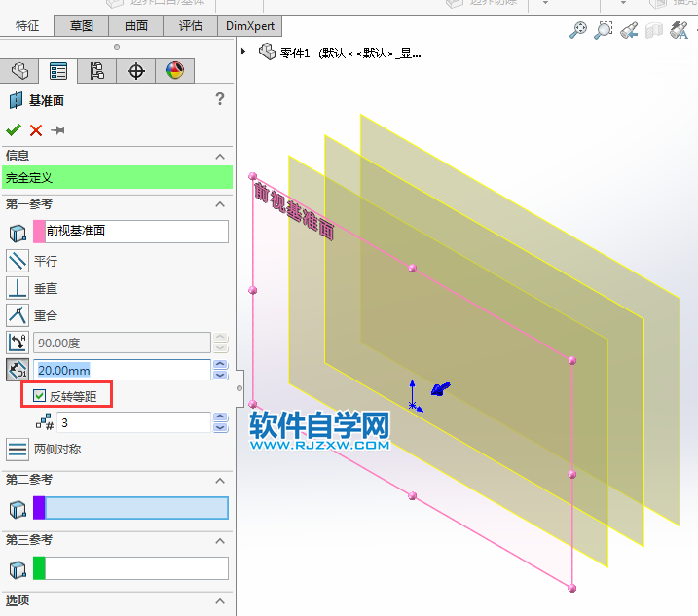The height and width of the screenshot is (616, 698).
Task: Toggle the offset distance icon
Action: pos(18,370)
